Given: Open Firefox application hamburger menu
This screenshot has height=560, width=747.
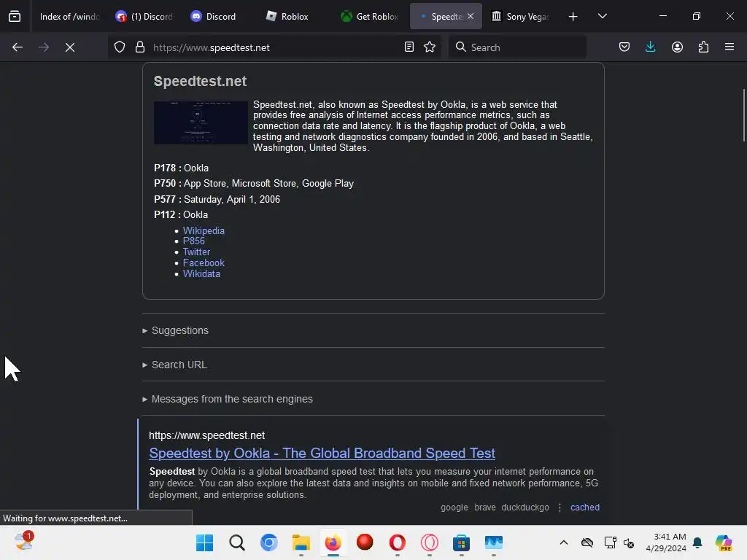Looking at the screenshot, I should click(729, 47).
